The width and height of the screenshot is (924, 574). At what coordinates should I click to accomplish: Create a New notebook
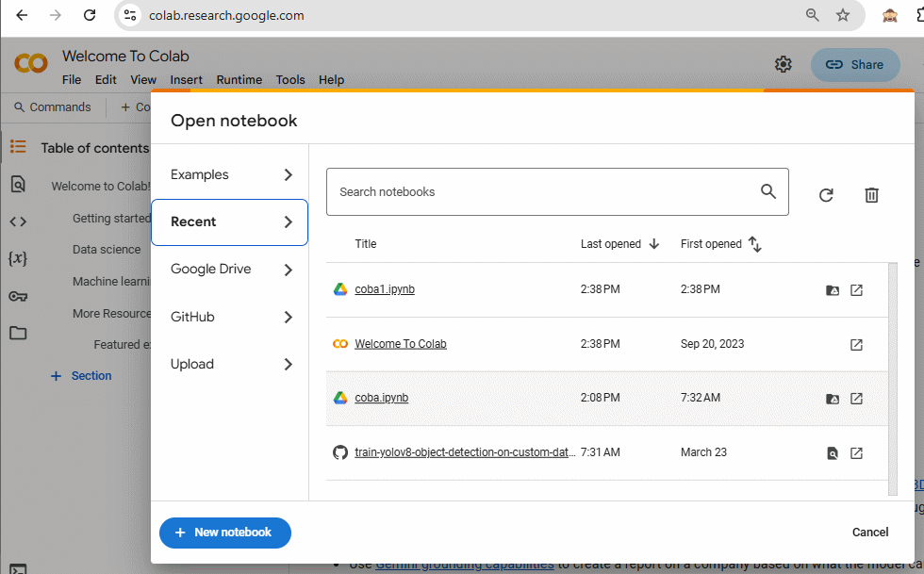tap(225, 533)
